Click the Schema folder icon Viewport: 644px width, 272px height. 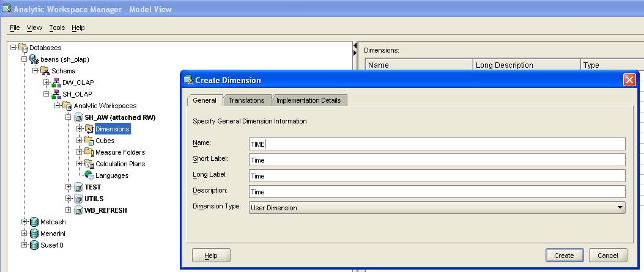point(45,70)
